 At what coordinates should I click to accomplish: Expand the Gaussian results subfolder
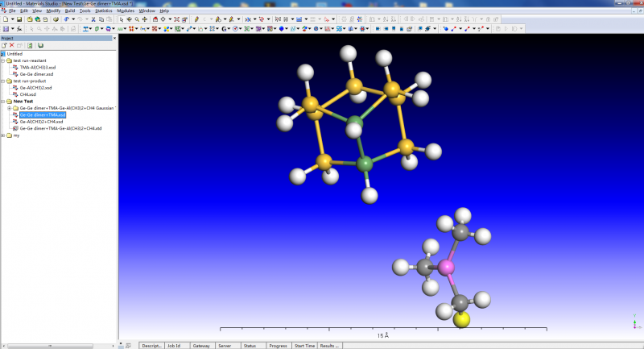pyautogui.click(x=9, y=108)
